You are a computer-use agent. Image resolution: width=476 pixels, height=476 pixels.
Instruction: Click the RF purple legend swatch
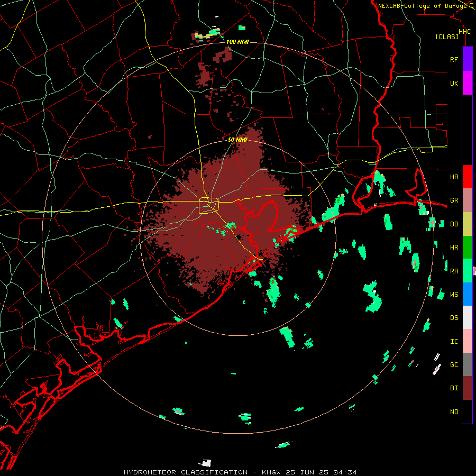tap(467, 59)
